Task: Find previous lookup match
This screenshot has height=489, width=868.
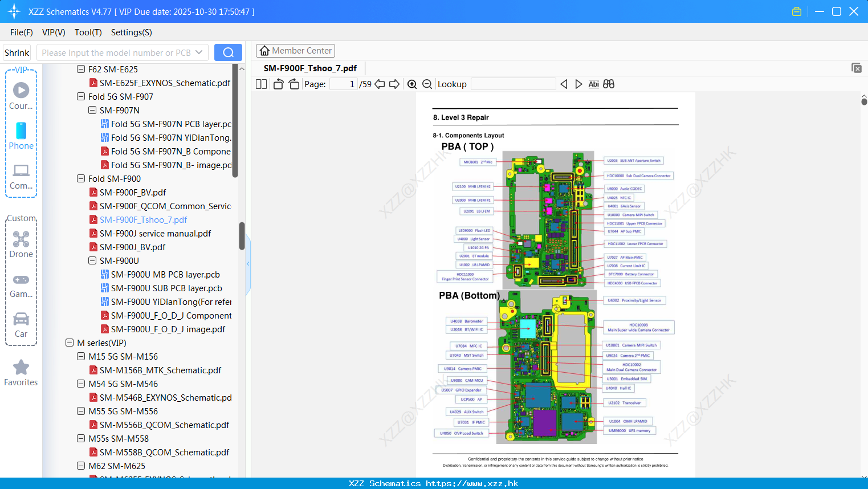Action: 564,84
